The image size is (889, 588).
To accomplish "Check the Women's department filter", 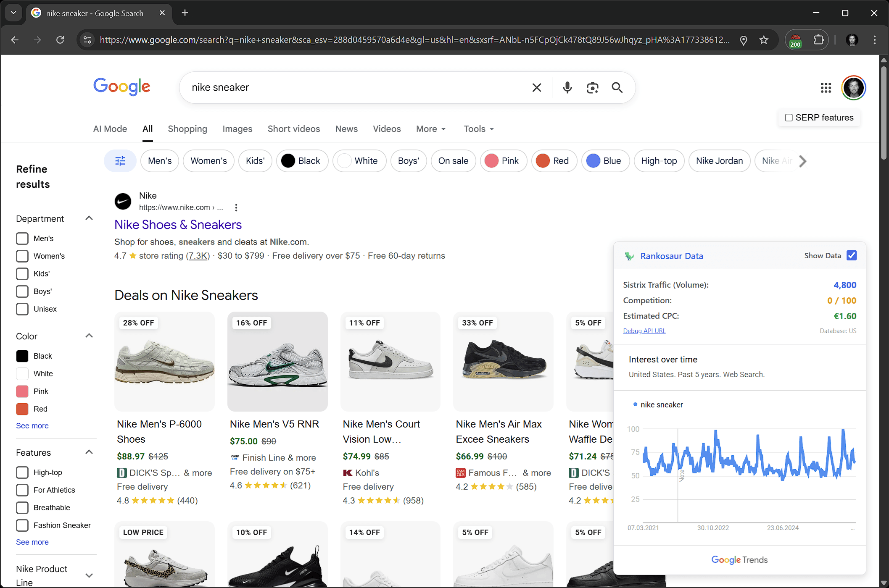I will click(21, 256).
